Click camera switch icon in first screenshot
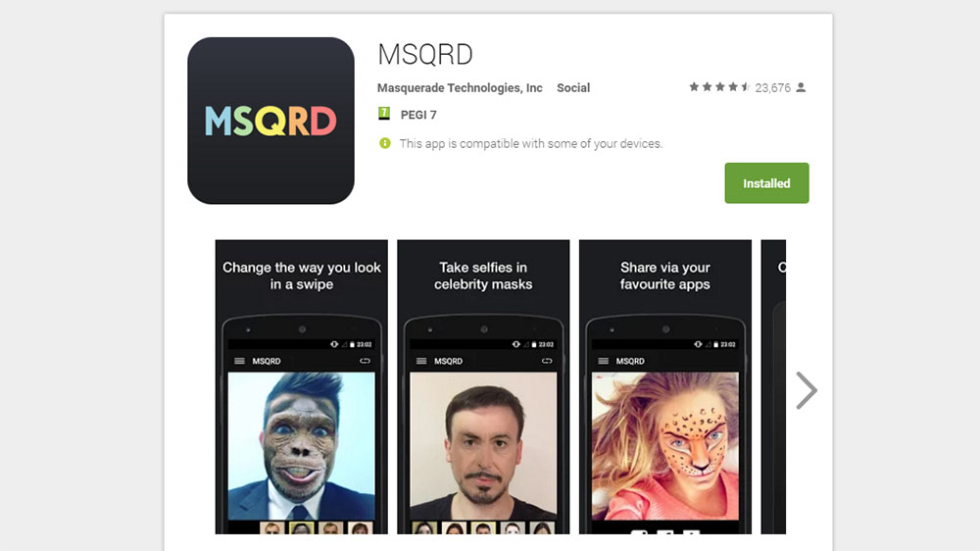Screen dimensions: 980x551 coord(365,361)
